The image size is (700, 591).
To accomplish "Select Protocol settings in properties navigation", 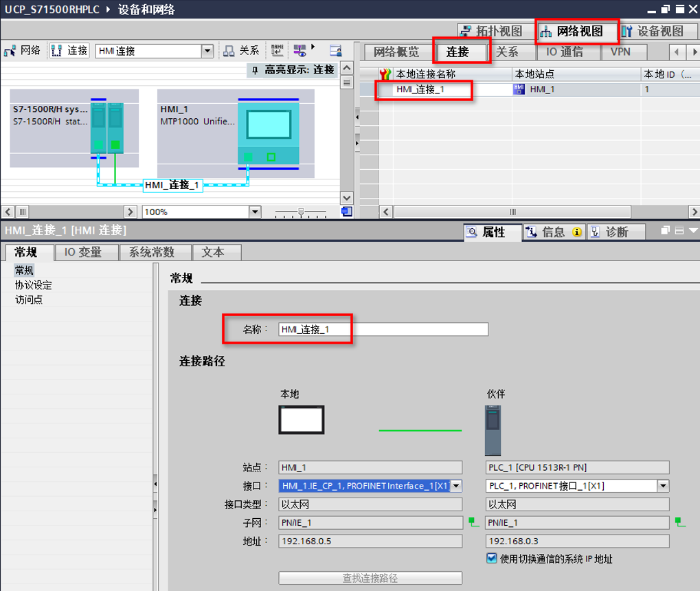I will [x=34, y=285].
